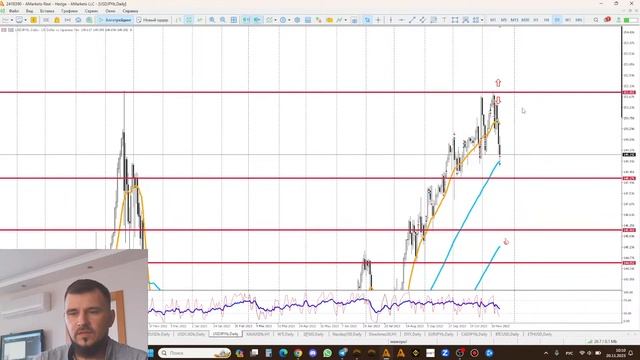This screenshot has width=640, height=360.
Task: Open WhatsApp from taskbar
Action: click(327, 353)
